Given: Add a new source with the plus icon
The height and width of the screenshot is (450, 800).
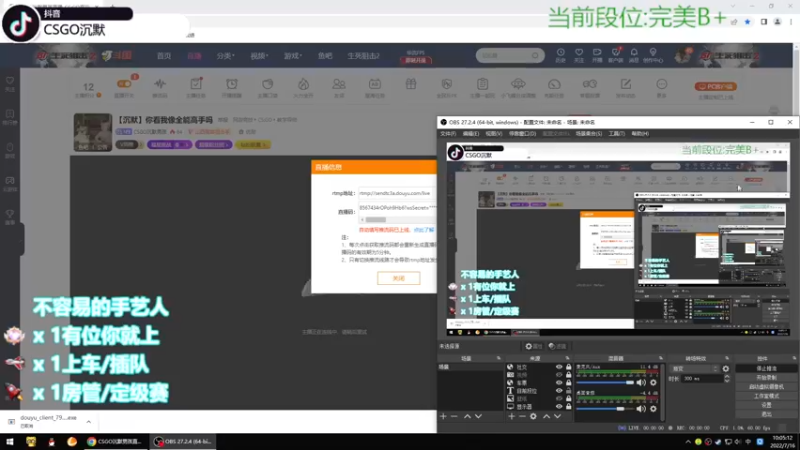Looking at the screenshot, I should [x=511, y=416].
